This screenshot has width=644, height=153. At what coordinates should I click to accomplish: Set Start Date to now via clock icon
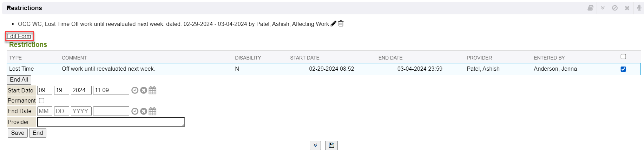click(135, 90)
